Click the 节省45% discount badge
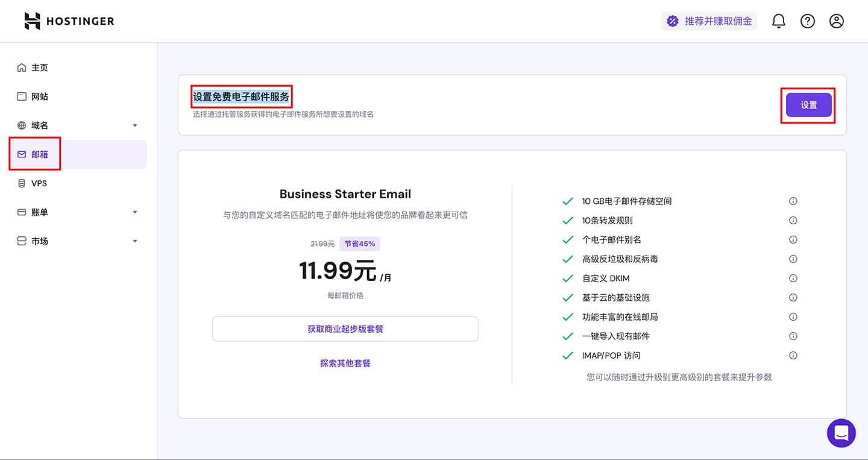The image size is (868, 460). 360,244
